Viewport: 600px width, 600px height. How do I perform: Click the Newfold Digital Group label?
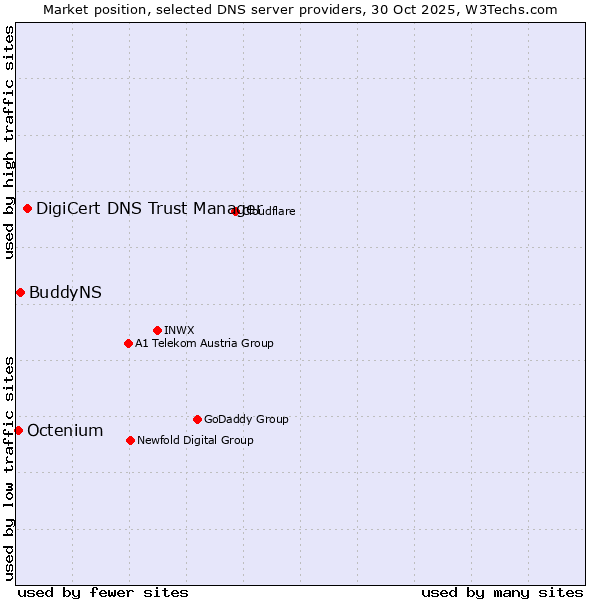point(195,440)
